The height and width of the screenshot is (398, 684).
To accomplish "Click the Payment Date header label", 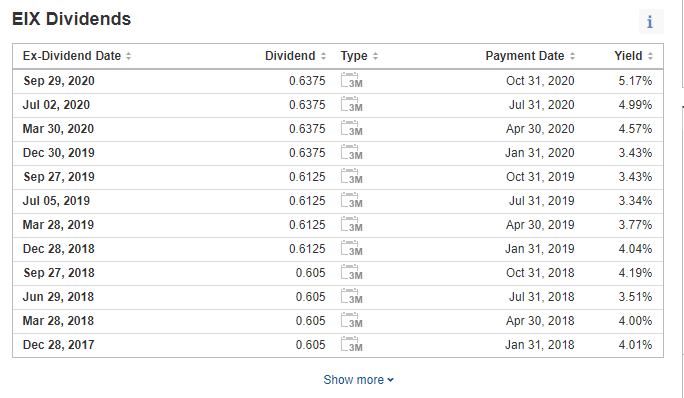I will [525, 56].
